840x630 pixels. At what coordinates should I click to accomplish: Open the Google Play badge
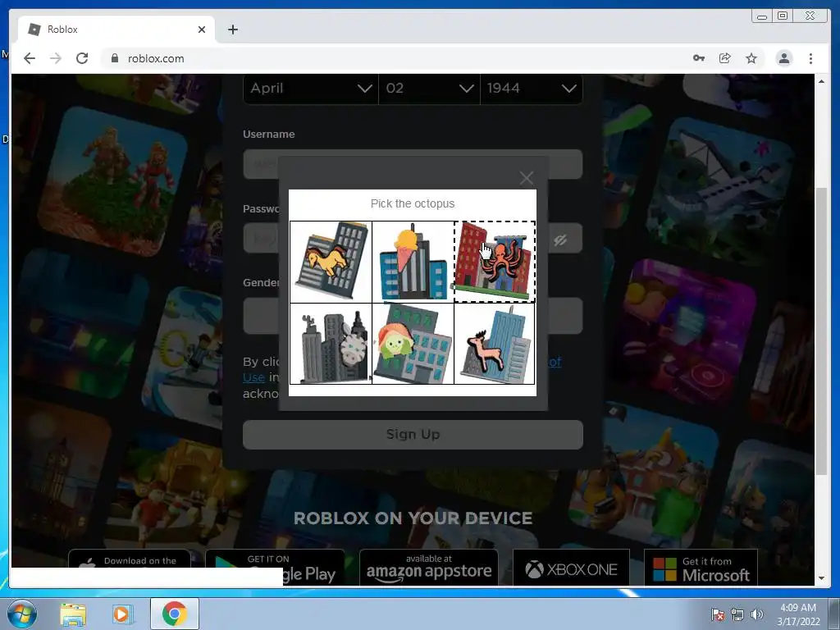coord(275,568)
